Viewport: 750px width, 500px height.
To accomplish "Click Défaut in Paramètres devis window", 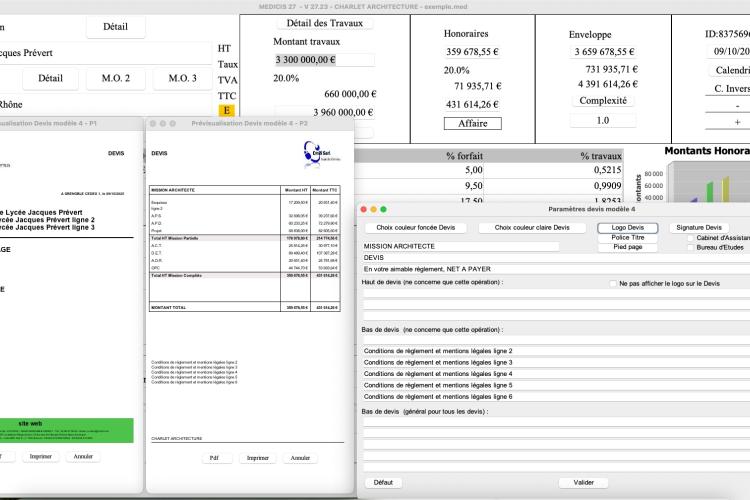I will 383,483.
